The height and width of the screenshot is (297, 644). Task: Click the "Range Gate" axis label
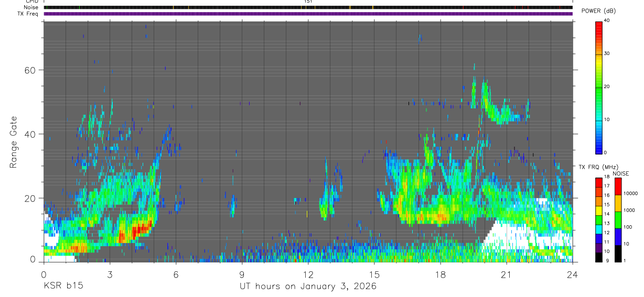(x=14, y=142)
